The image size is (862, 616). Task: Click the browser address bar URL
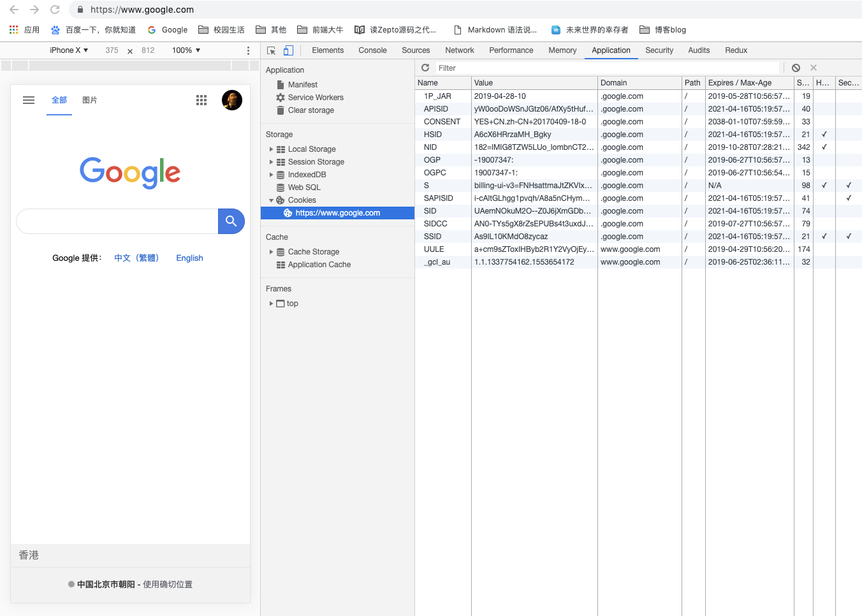(142, 10)
